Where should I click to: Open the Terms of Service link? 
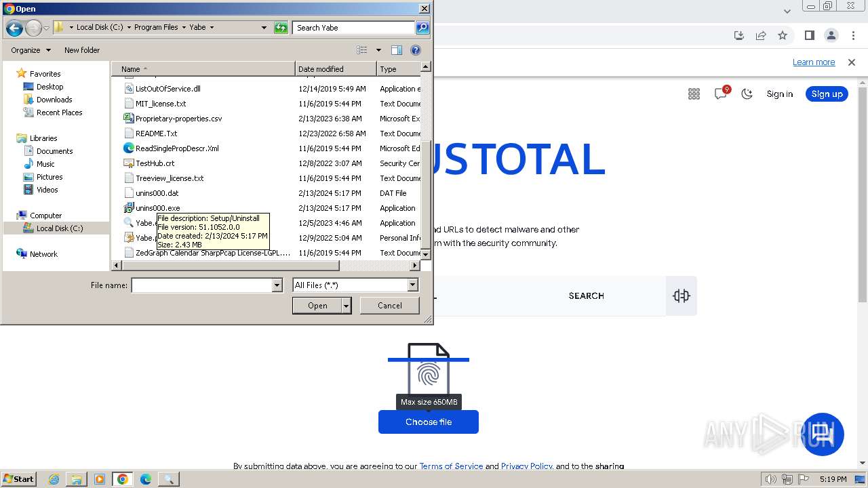(451, 466)
